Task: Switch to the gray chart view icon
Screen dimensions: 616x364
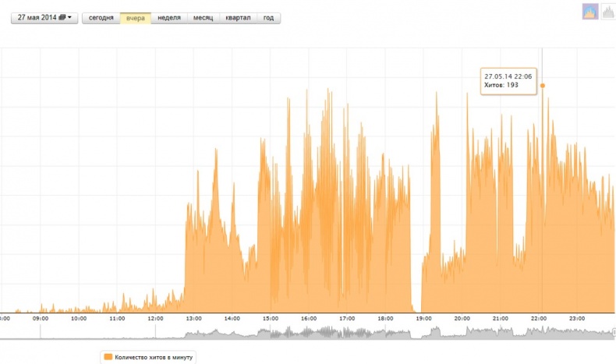Action: point(607,12)
